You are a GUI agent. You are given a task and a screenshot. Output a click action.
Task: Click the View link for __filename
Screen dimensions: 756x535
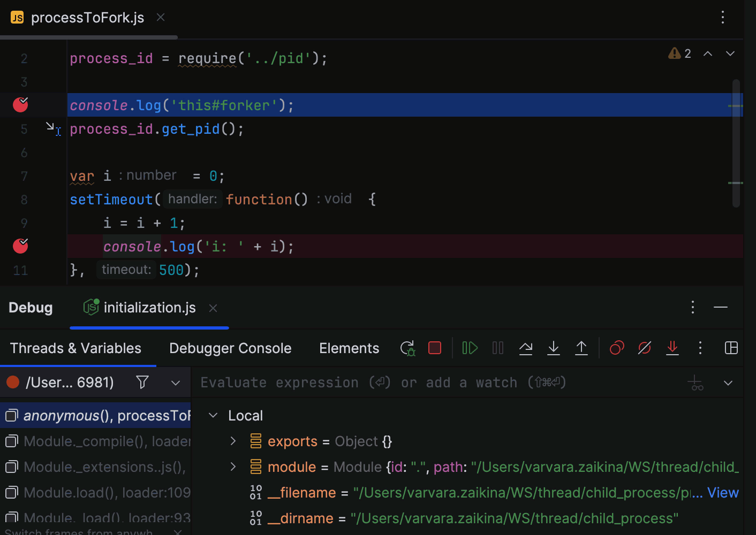[723, 492]
